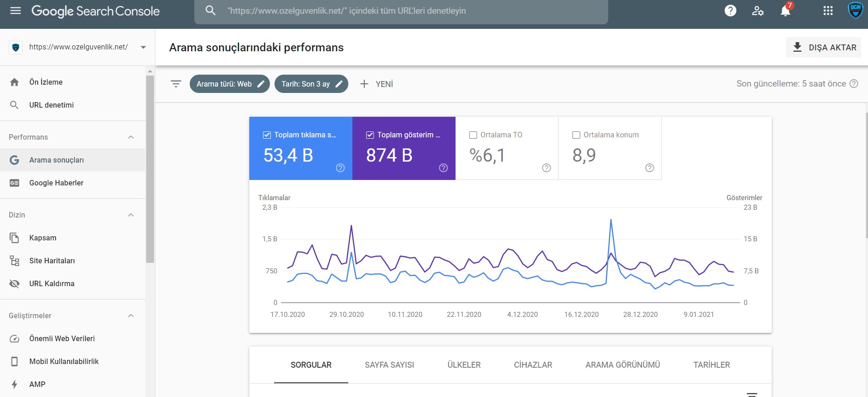Viewport: 868px width, 397px height.
Task: Open Site Haritaları in the sidebar
Action: click(x=73, y=261)
